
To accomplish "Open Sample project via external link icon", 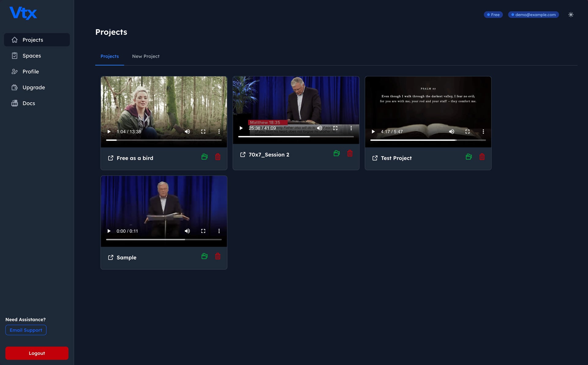I will (111, 258).
